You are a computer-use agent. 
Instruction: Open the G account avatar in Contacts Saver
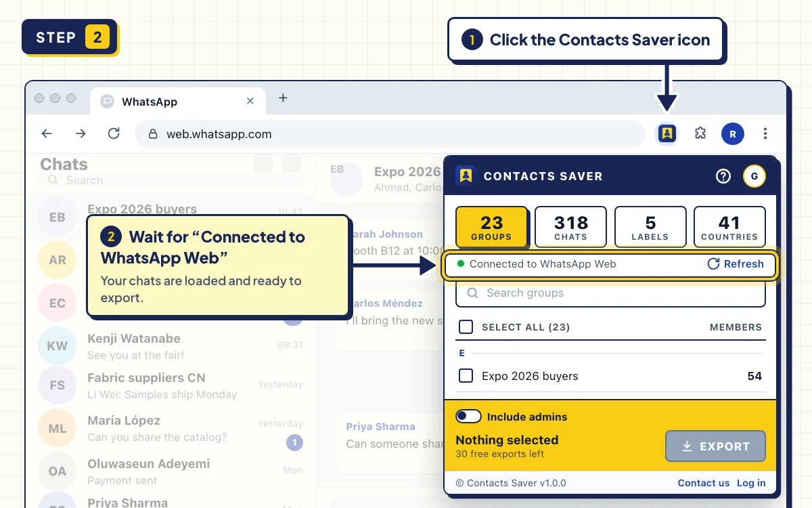click(754, 176)
